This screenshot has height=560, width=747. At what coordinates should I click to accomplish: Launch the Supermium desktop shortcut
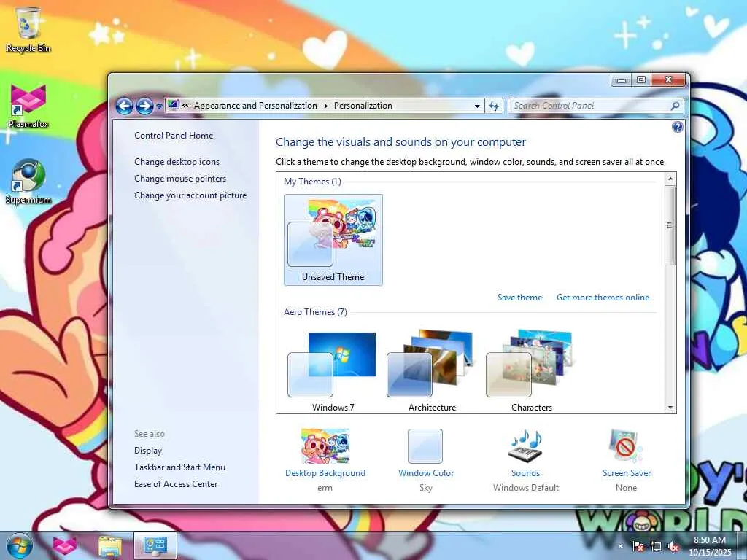[28, 182]
